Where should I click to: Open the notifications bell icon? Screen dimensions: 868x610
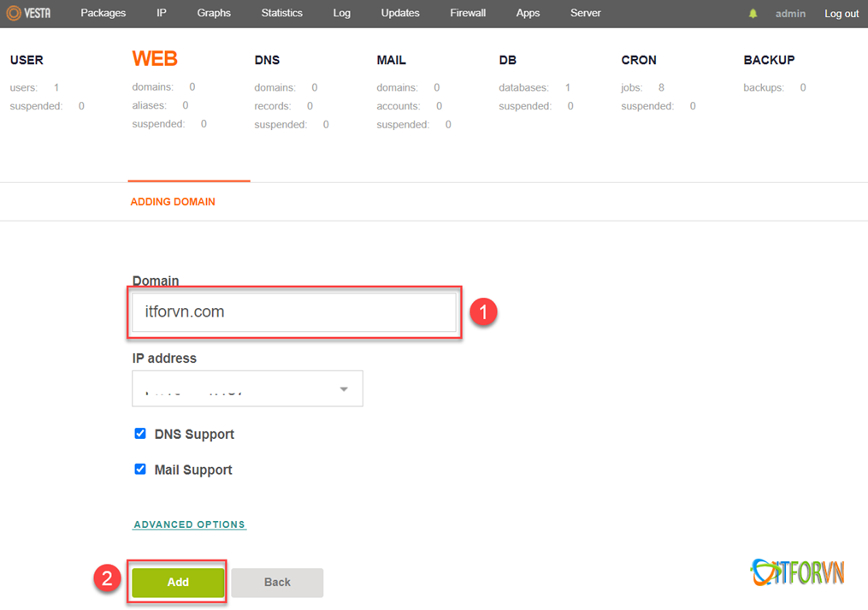pos(753,14)
